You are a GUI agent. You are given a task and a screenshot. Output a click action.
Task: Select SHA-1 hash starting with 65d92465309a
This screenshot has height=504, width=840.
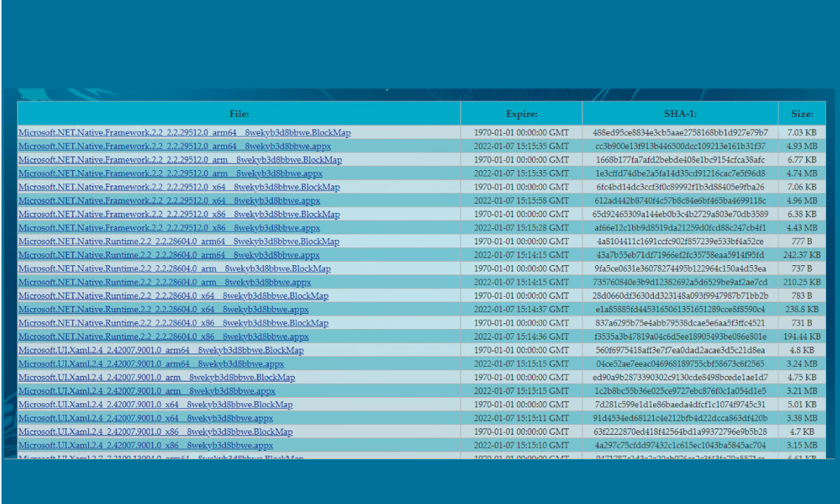(x=680, y=214)
